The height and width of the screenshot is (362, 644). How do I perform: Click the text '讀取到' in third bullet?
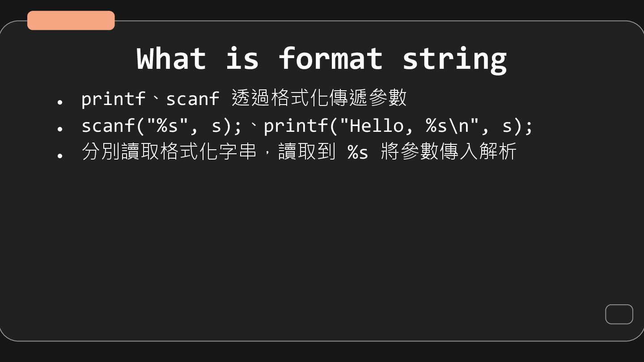point(307,152)
